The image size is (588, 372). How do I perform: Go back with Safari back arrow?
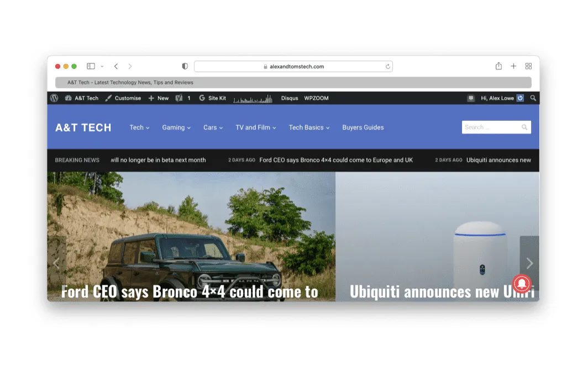tap(116, 66)
